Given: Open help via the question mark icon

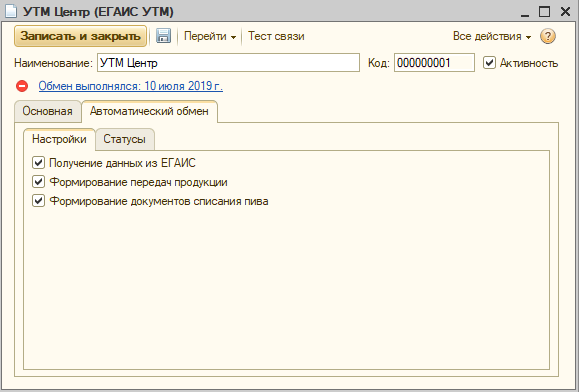Looking at the screenshot, I should point(548,36).
